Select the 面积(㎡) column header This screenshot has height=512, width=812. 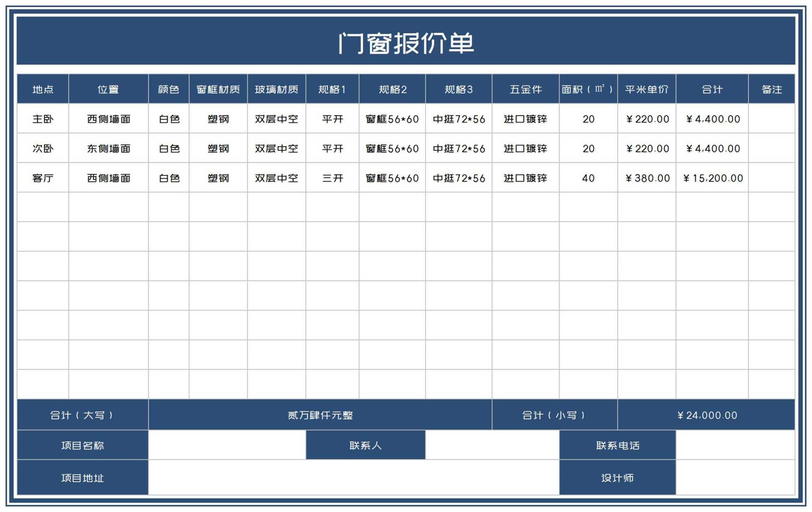pyautogui.click(x=588, y=89)
